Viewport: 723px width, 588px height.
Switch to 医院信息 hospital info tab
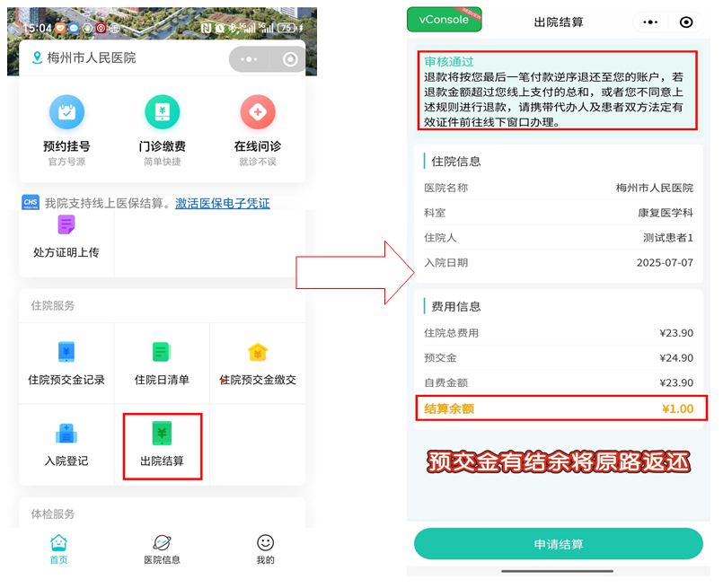pos(162,549)
